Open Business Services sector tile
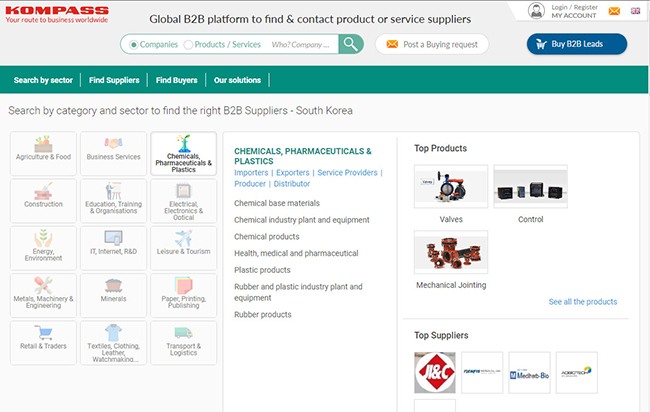Image resolution: width=650 pixels, height=412 pixels. pyautogui.click(x=114, y=153)
